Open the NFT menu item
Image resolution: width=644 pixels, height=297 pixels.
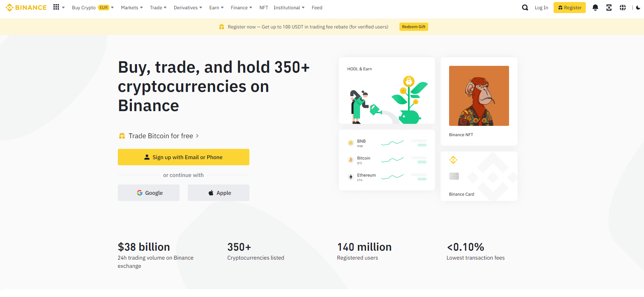(264, 8)
